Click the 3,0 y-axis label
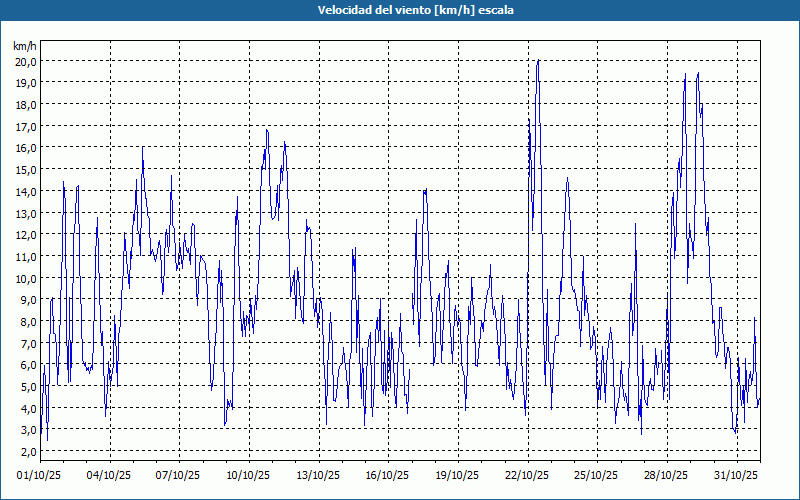The height and width of the screenshot is (500, 800). click(x=25, y=430)
